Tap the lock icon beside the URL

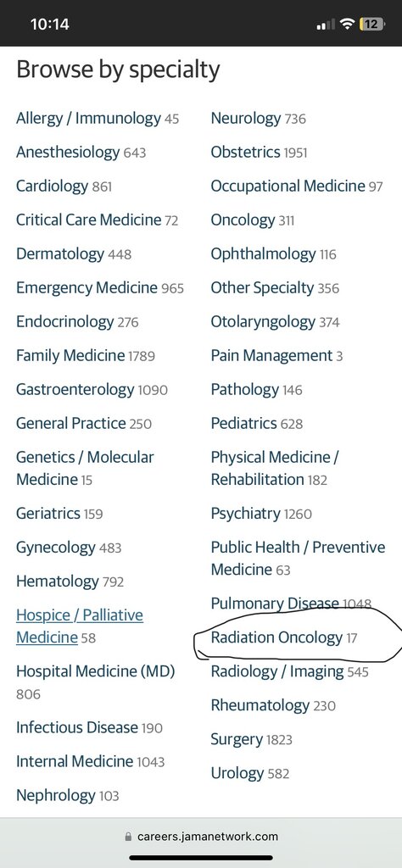pos(129,837)
